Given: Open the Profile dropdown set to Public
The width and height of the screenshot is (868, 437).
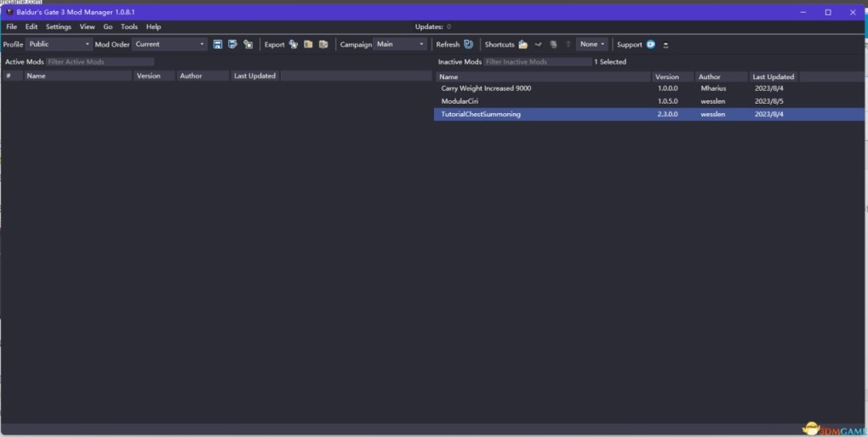Looking at the screenshot, I should pyautogui.click(x=58, y=44).
